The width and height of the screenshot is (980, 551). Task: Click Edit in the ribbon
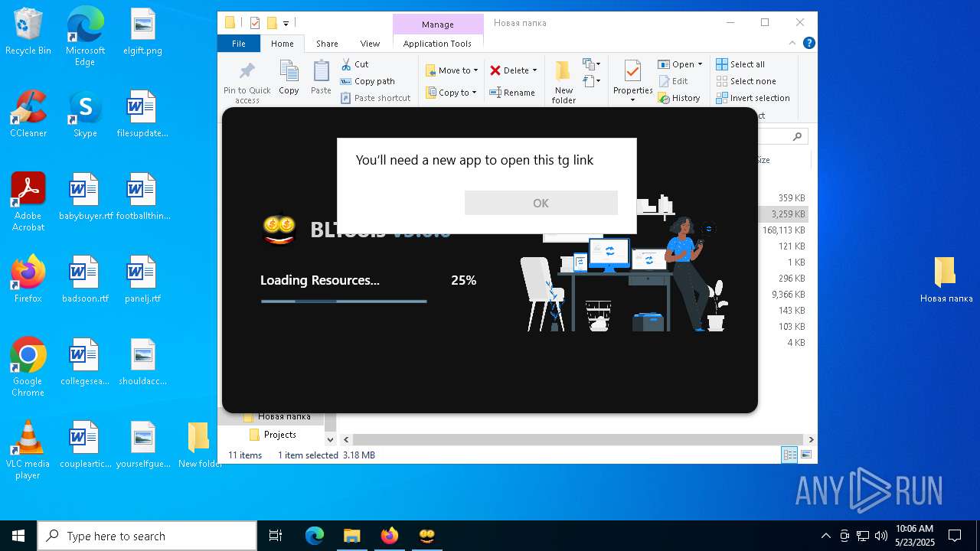click(673, 81)
